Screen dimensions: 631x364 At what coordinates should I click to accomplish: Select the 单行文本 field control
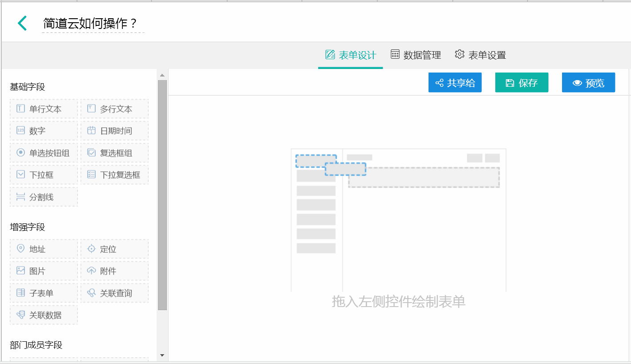pos(44,109)
